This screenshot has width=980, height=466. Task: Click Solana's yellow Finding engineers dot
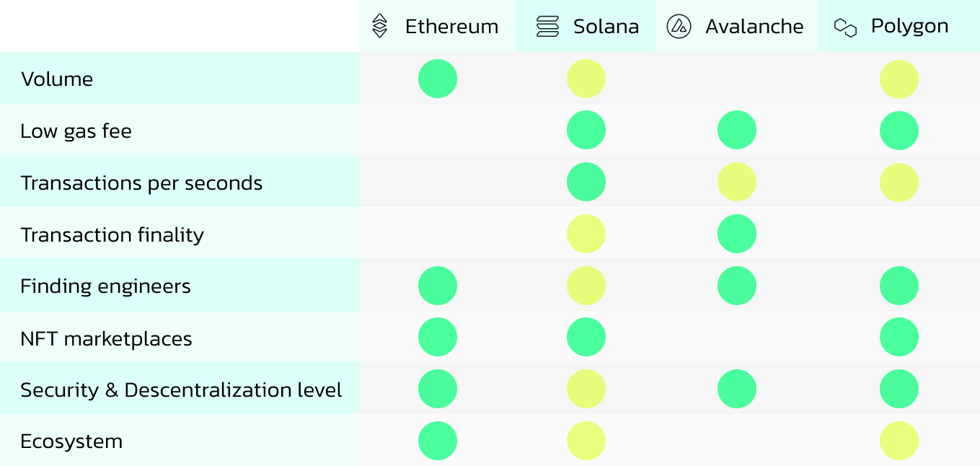point(586,286)
